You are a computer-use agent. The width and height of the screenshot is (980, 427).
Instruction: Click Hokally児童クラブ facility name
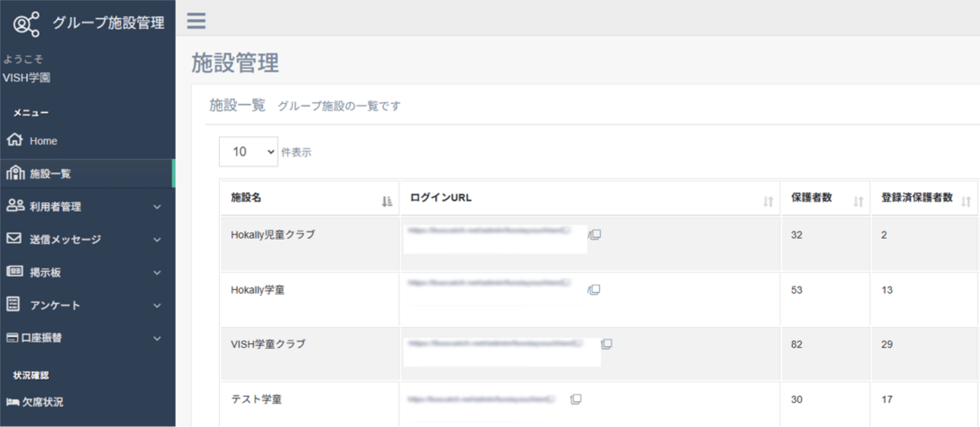pyautogui.click(x=273, y=235)
